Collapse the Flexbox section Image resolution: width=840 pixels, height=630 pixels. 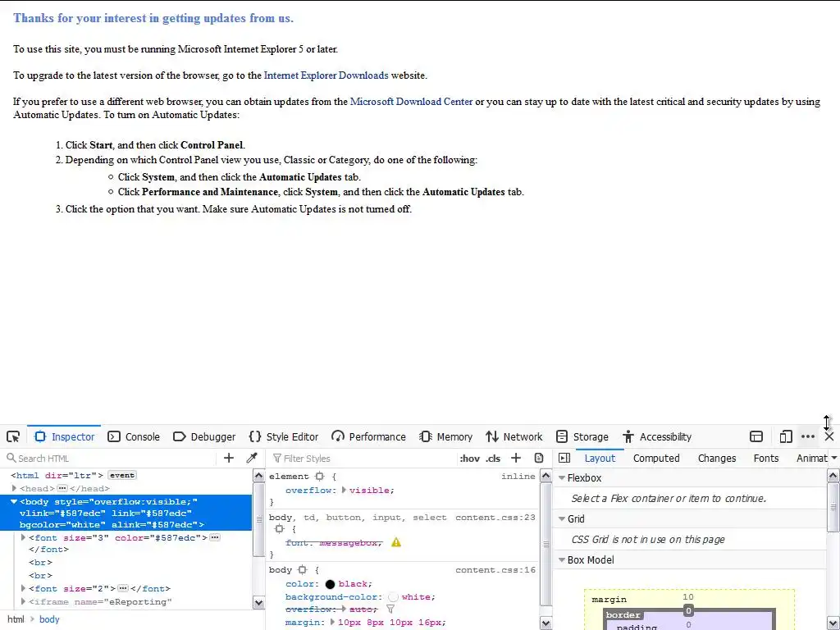coord(562,478)
